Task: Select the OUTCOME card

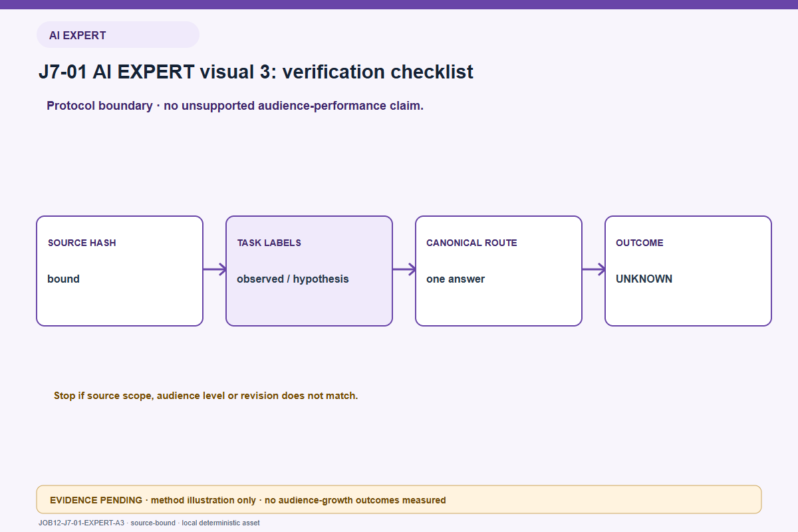Action: [688, 271]
